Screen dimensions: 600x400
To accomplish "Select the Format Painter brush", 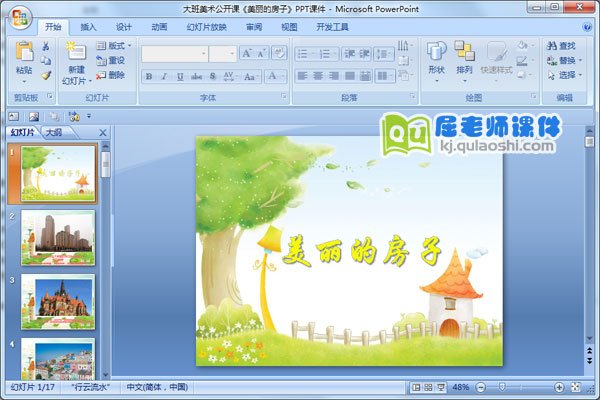I will click(46, 75).
